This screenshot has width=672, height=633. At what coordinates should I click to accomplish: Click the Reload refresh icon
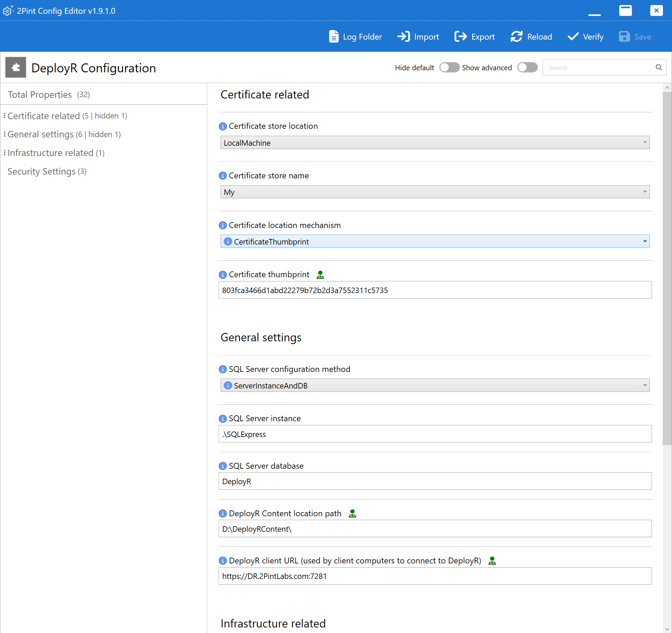coord(517,37)
